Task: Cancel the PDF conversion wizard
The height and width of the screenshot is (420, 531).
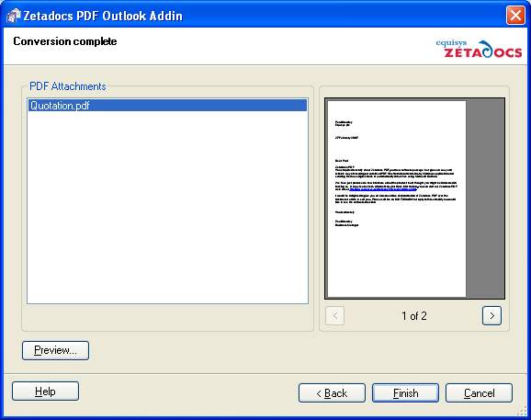Action: tap(479, 393)
